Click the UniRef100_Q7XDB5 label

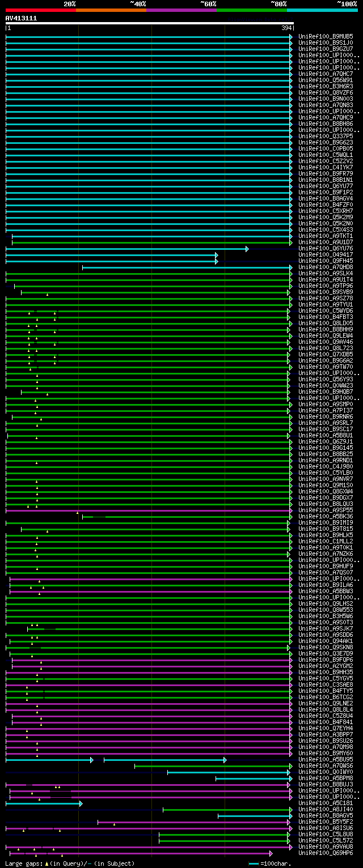pyautogui.click(x=326, y=354)
